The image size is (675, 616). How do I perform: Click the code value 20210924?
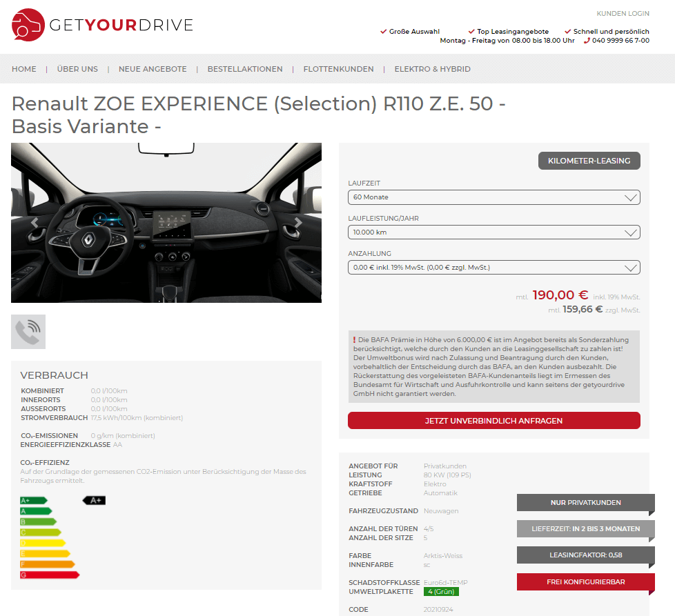point(438,610)
